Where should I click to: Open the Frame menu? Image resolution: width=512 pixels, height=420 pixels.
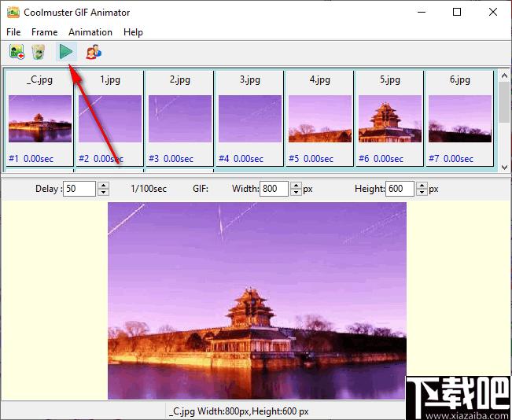44,32
